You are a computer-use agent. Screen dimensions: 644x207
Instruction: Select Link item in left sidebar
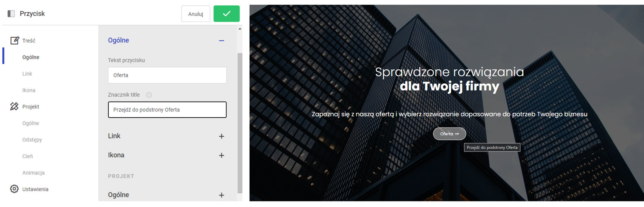[x=27, y=74]
